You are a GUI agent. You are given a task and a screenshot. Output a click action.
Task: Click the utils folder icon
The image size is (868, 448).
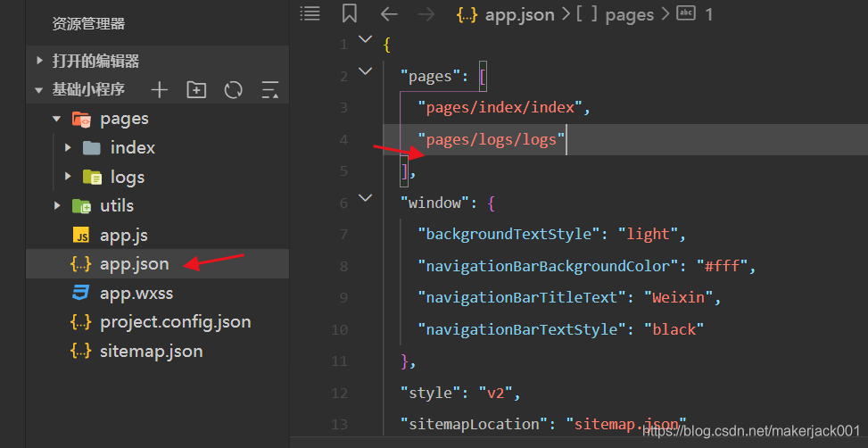pos(81,206)
